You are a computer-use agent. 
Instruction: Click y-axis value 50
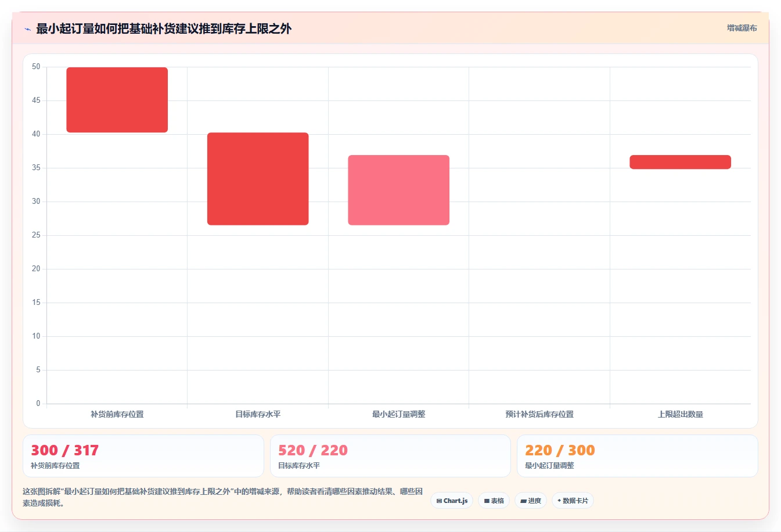click(36, 67)
